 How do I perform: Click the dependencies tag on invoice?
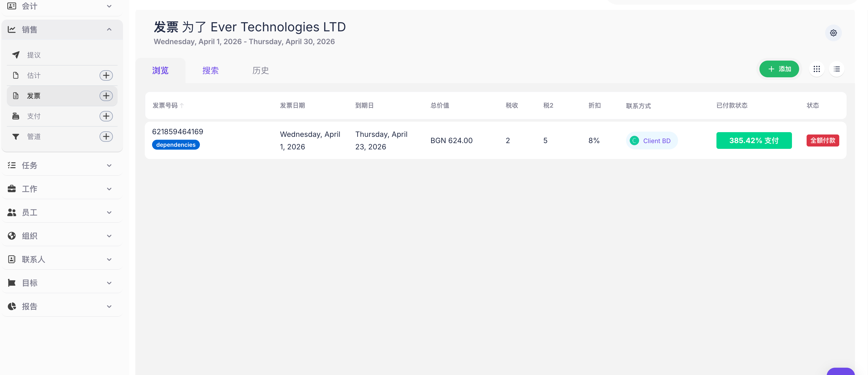pyautogui.click(x=176, y=145)
